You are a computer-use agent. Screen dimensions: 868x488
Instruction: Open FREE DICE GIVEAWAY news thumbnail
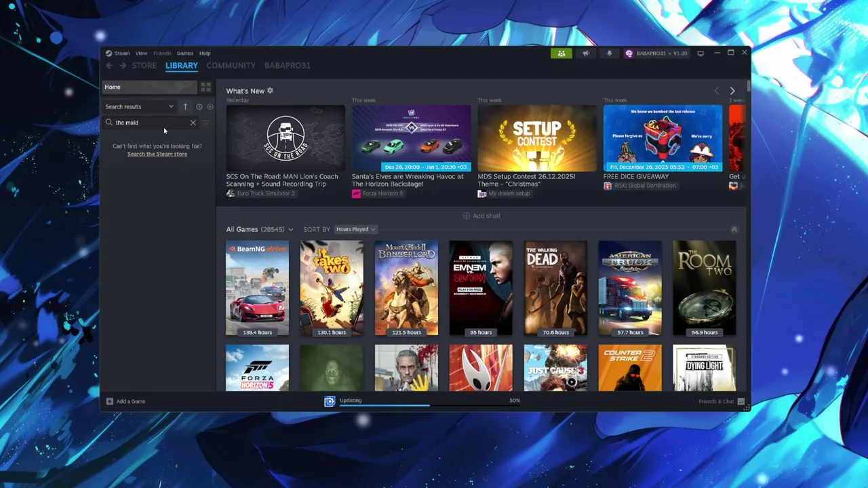(x=663, y=138)
